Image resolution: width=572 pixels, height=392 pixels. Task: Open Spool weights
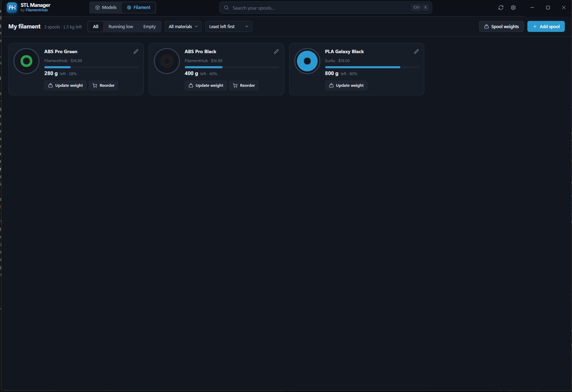tap(501, 26)
